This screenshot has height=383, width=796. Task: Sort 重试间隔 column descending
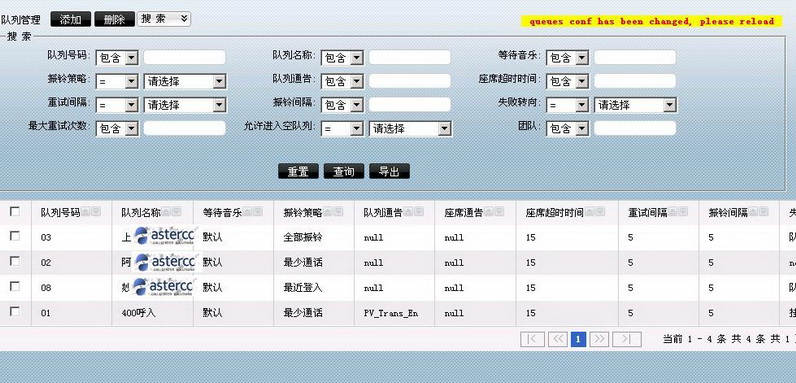(683, 211)
